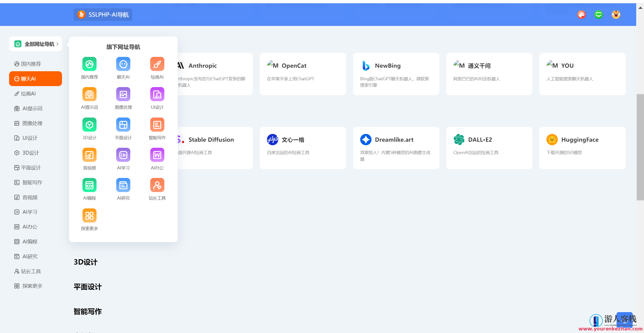Click the 国内推荐 icon in popup grid
The height and width of the screenshot is (333, 644).
89,64
